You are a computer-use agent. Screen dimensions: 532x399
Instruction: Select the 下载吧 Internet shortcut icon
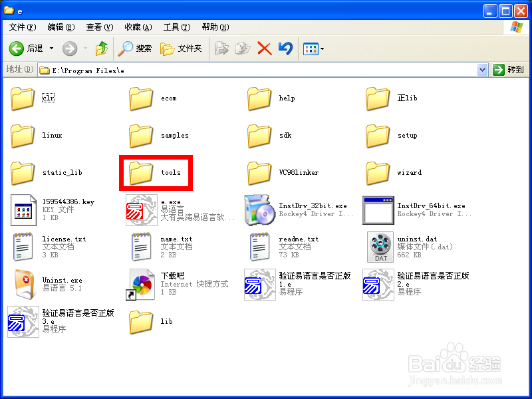(x=140, y=285)
